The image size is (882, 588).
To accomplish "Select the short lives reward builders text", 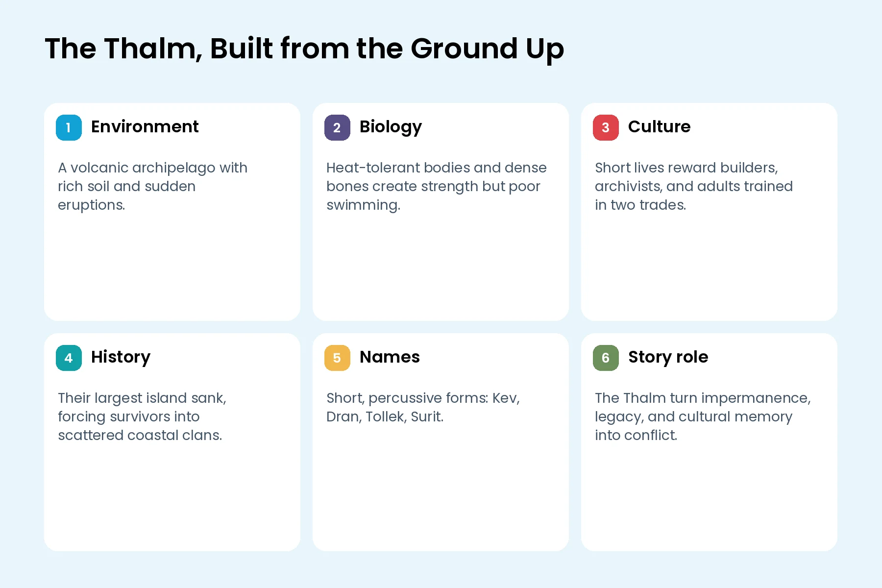I will click(693, 186).
